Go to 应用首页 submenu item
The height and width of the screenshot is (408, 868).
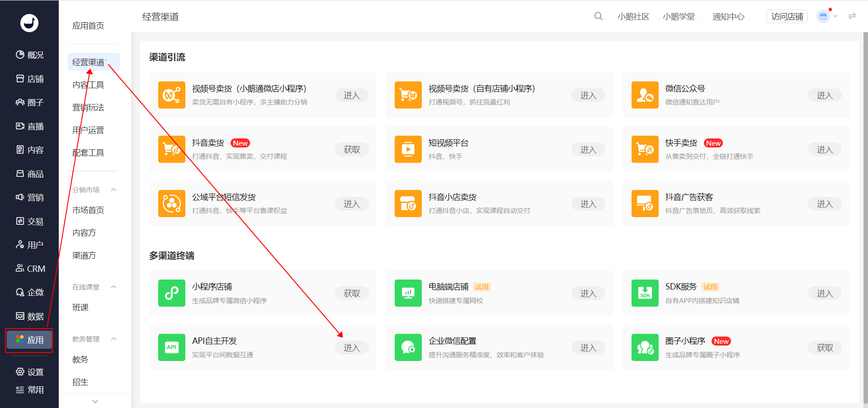point(88,26)
